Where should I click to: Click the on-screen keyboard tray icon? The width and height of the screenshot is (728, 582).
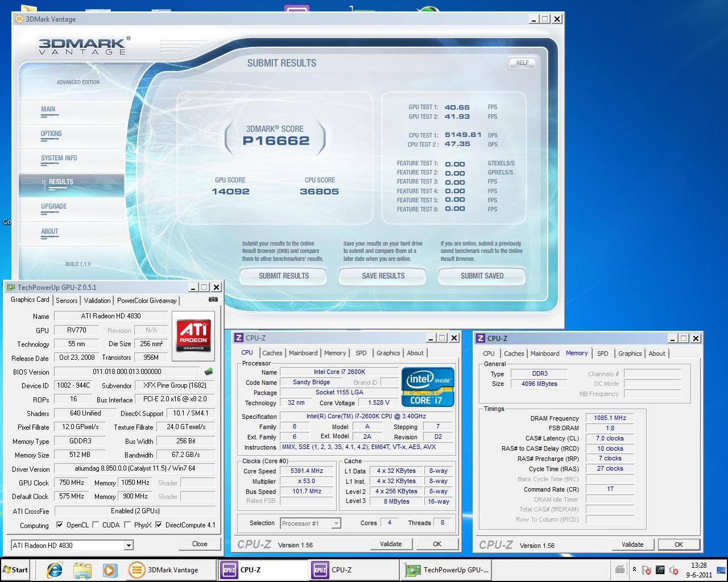click(x=620, y=569)
